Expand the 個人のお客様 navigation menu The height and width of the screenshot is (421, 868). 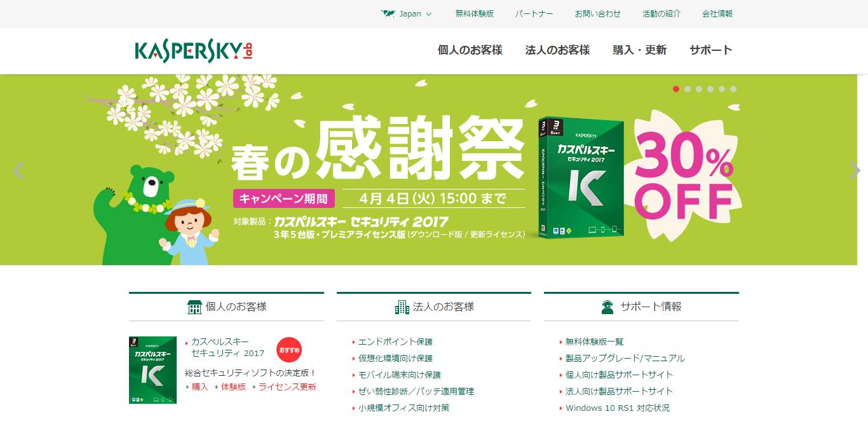(470, 50)
